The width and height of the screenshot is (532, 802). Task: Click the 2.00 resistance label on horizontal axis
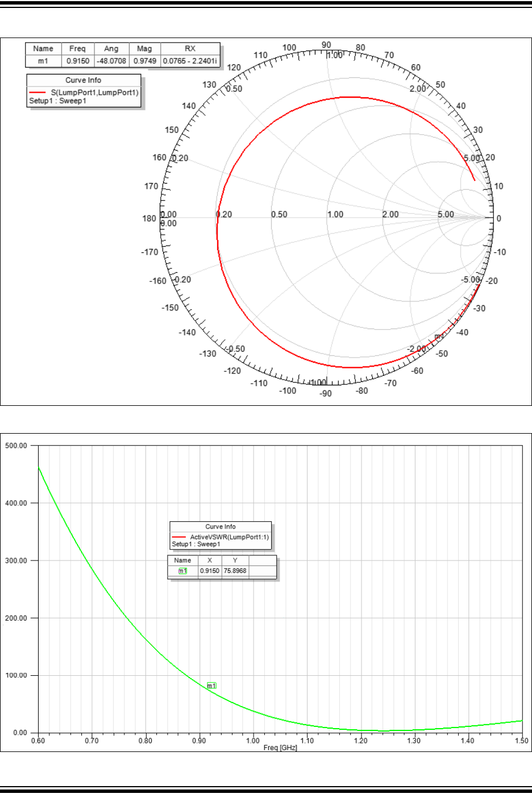[x=390, y=214]
